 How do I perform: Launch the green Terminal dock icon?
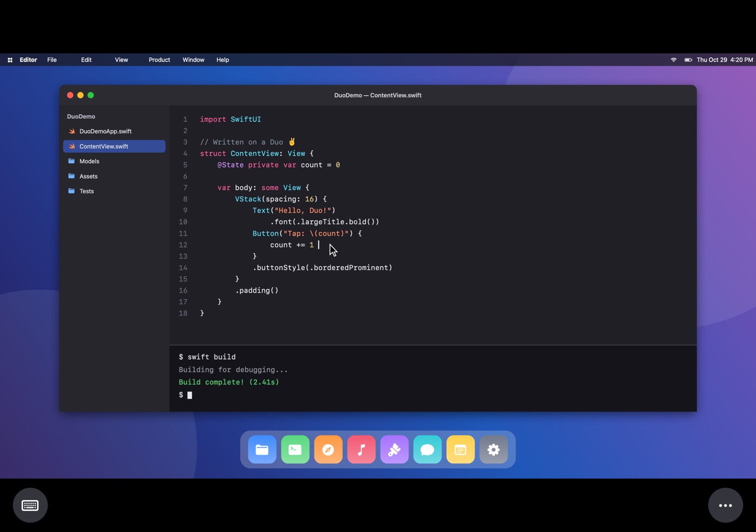[x=295, y=449]
